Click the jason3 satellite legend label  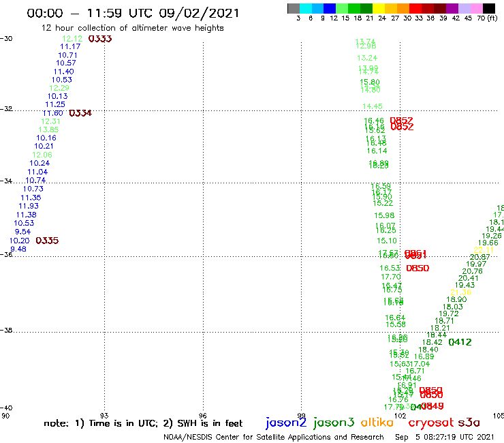tap(334, 423)
